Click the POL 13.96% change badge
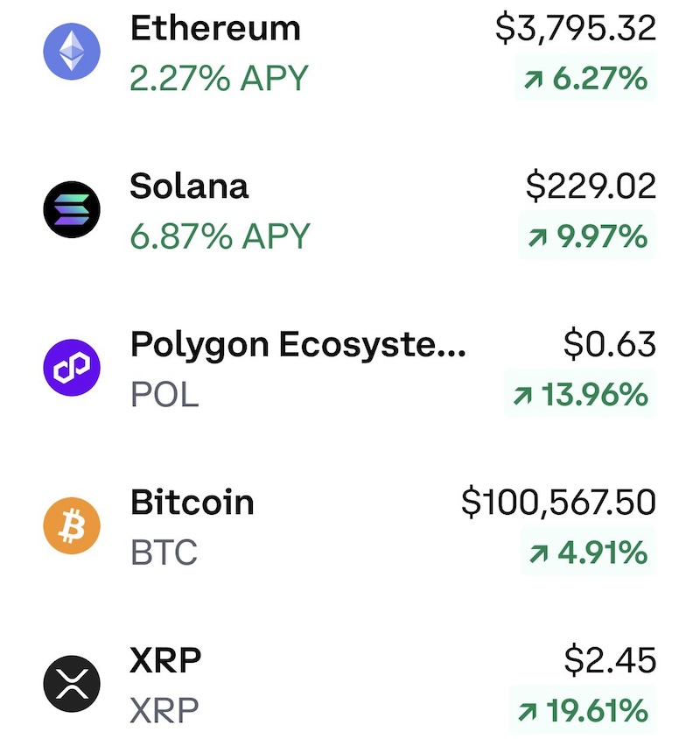This screenshot has height=739, width=700. pyautogui.click(x=580, y=395)
